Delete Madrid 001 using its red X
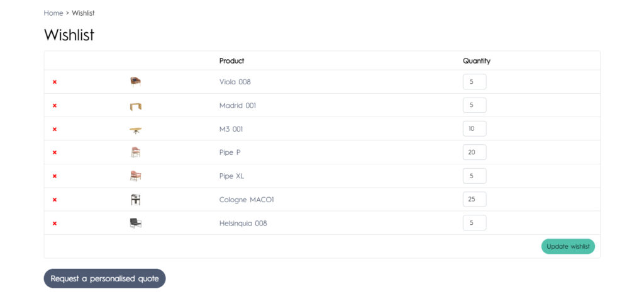The height and width of the screenshot is (301, 644). tap(55, 106)
